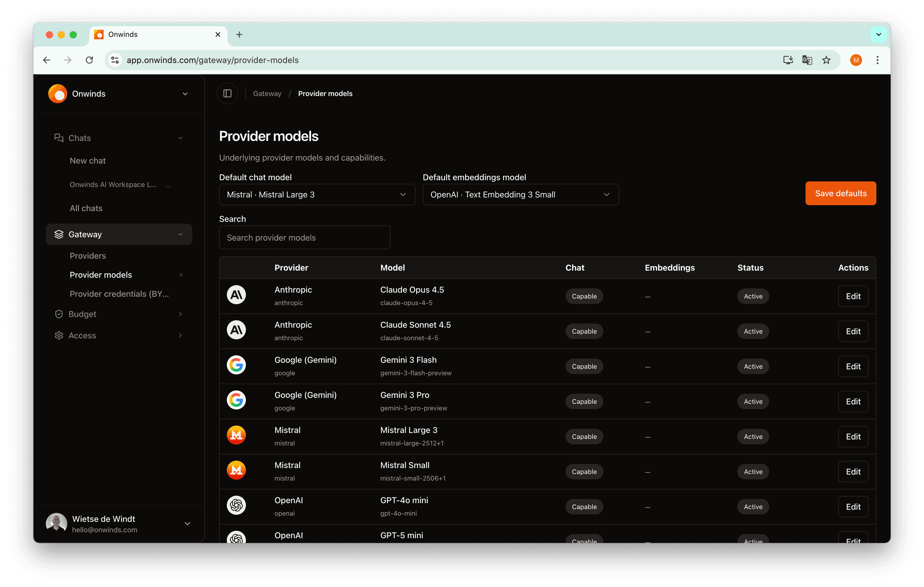This screenshot has height=587, width=924.
Task: Click the Google logo next to Gemini 3 Flash
Action: point(236,365)
